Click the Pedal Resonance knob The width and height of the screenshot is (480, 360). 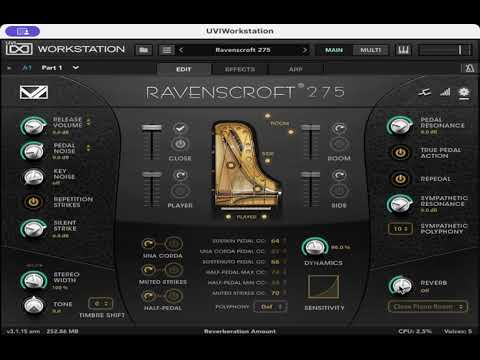tap(400, 126)
